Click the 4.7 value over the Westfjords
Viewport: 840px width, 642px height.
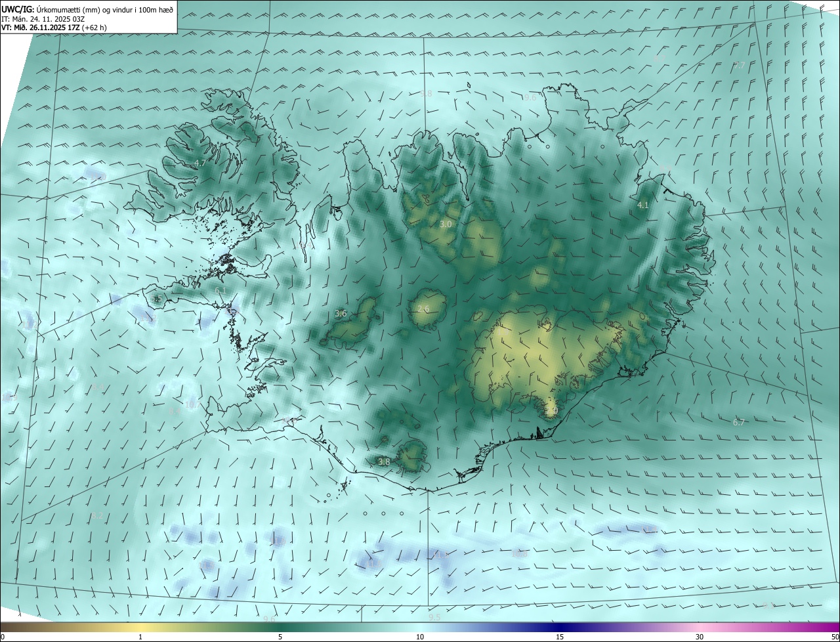tap(200, 163)
